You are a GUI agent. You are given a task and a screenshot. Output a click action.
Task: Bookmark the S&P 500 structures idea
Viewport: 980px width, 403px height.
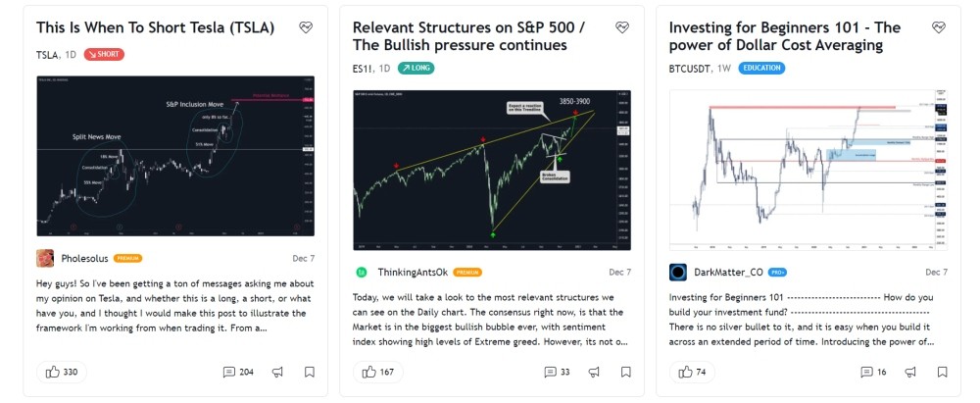pyautogui.click(x=625, y=373)
